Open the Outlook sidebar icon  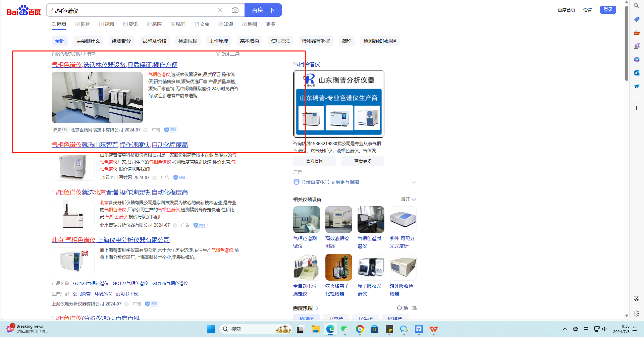pyautogui.click(x=637, y=73)
